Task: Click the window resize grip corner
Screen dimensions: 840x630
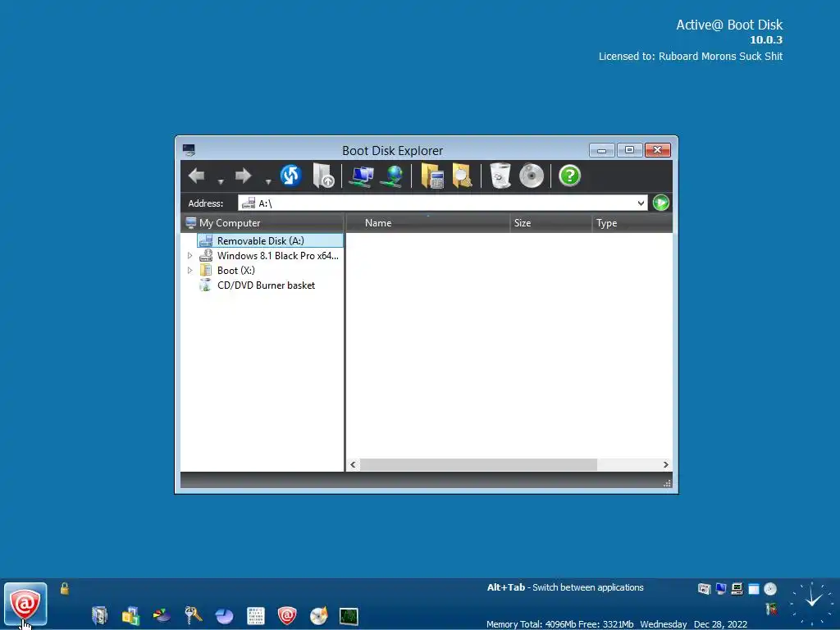Action: click(667, 483)
